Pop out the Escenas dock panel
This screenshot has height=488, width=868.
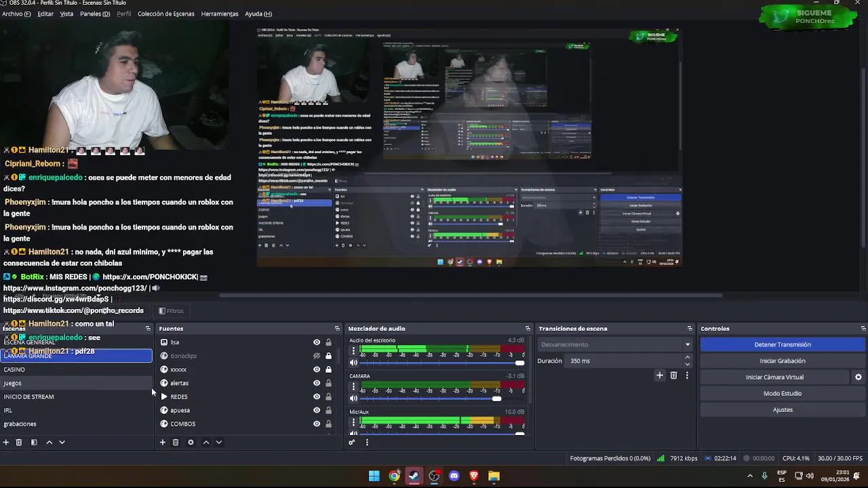click(x=148, y=329)
